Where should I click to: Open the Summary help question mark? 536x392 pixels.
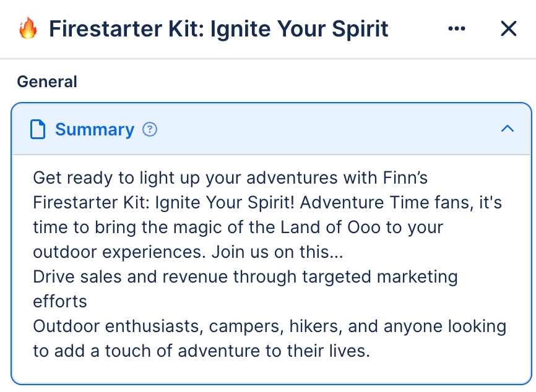150,129
